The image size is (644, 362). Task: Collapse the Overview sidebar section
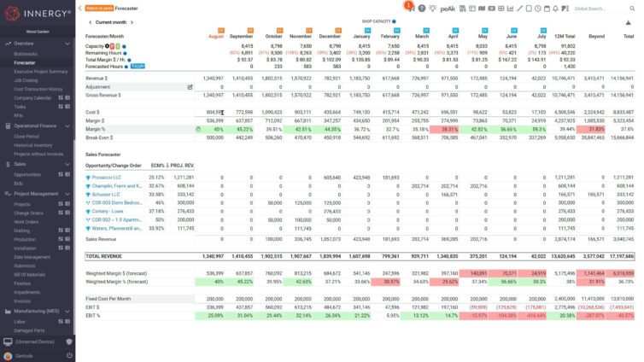tap(67, 43)
